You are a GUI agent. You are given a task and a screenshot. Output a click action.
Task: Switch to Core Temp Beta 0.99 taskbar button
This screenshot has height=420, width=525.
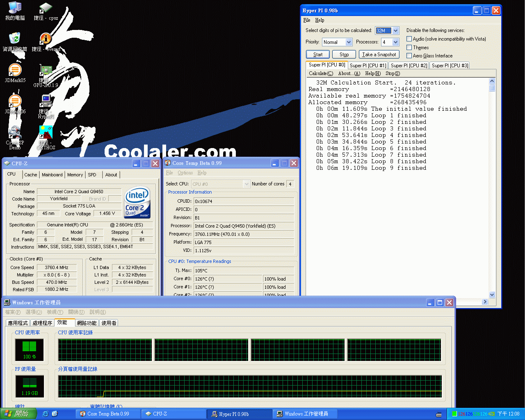(108, 414)
